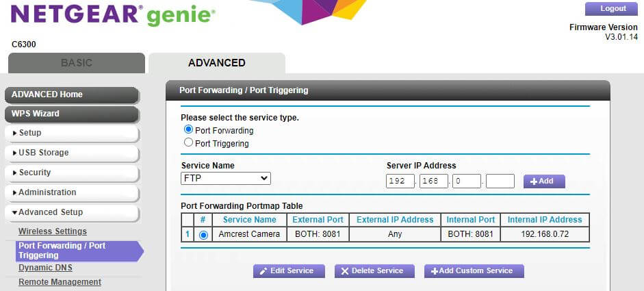This screenshot has width=644, height=291.
Task: Click the Logout button
Action: (x=613, y=9)
